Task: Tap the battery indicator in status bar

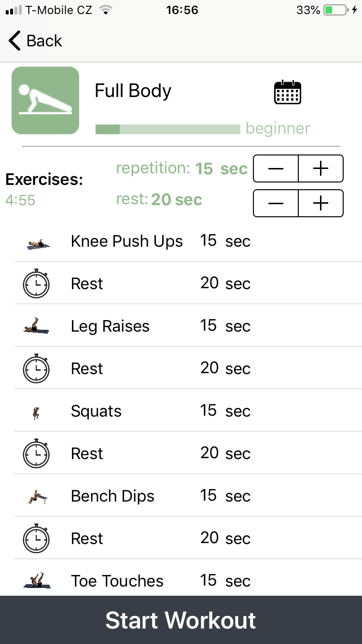Action: pyautogui.click(x=335, y=10)
